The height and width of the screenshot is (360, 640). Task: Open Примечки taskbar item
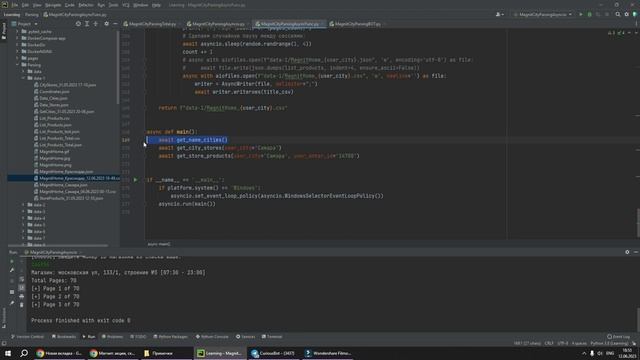(167, 353)
